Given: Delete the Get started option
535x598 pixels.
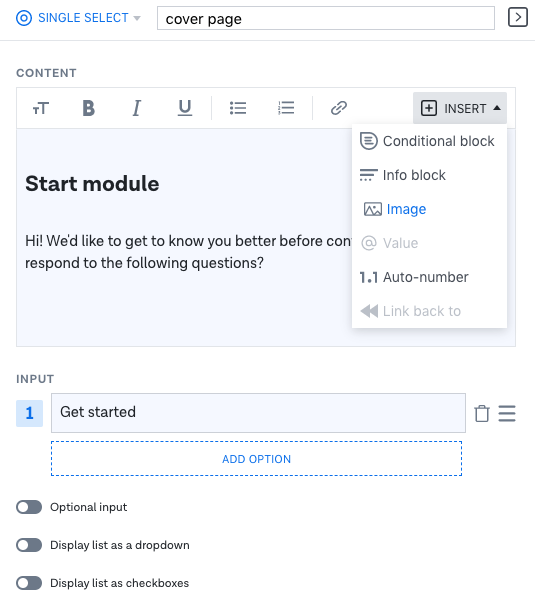Looking at the screenshot, I should tap(482, 413).
